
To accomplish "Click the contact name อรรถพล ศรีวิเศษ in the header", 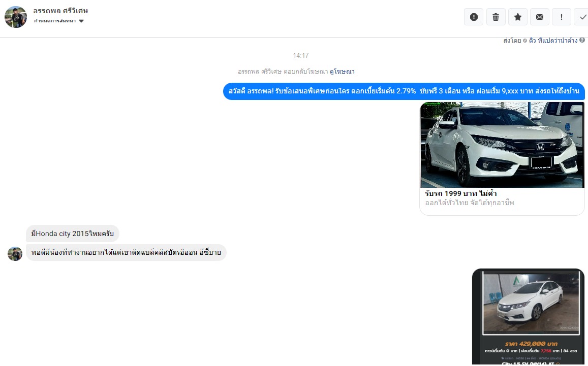I will [60, 11].
